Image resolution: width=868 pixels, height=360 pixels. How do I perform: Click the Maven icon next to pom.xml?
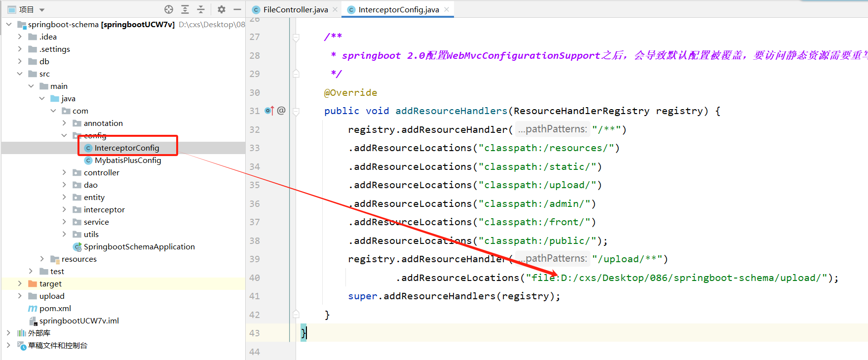click(33, 308)
